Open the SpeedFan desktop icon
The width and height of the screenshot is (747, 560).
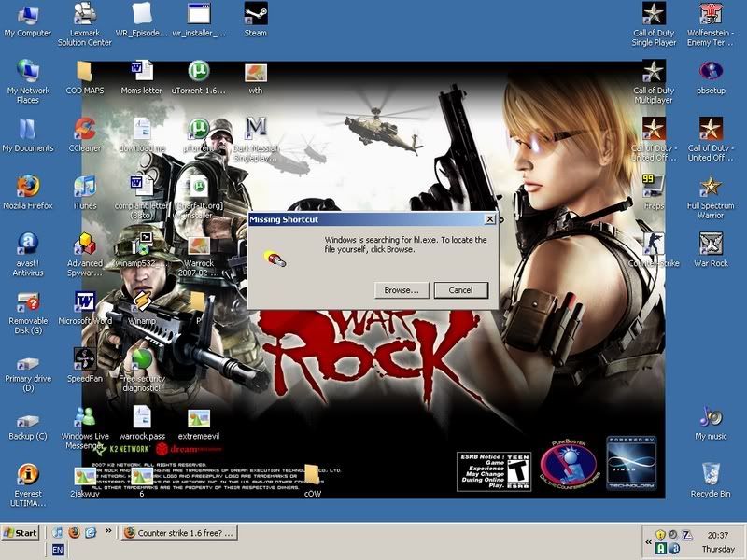point(84,358)
